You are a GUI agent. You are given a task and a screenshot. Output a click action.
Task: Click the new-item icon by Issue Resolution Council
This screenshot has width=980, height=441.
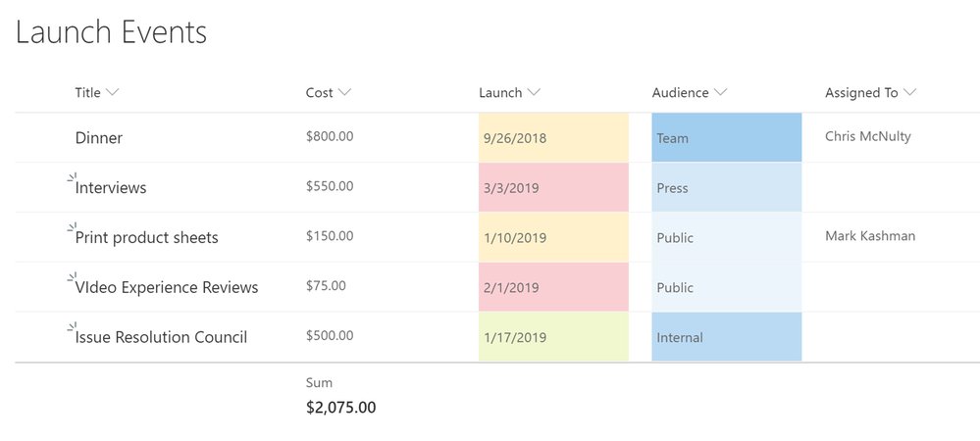(72, 328)
